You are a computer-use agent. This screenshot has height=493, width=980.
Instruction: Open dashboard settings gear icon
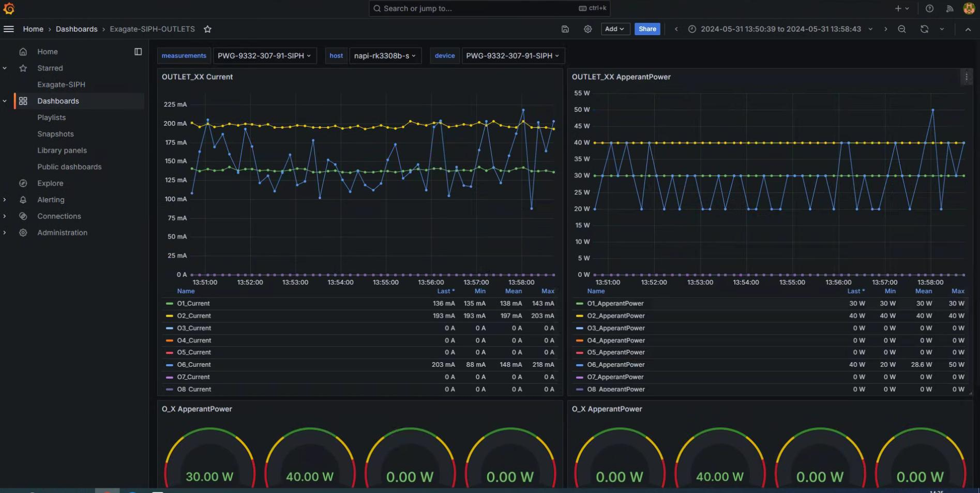tap(587, 29)
